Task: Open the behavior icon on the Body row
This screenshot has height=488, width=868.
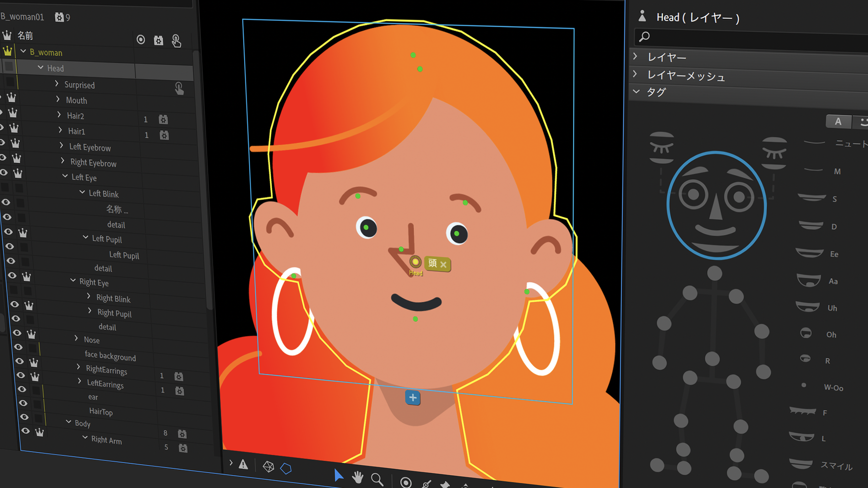Action: pos(182,434)
